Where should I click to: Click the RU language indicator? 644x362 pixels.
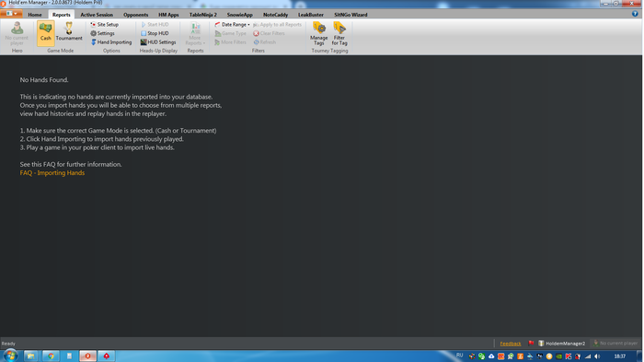[x=460, y=356]
